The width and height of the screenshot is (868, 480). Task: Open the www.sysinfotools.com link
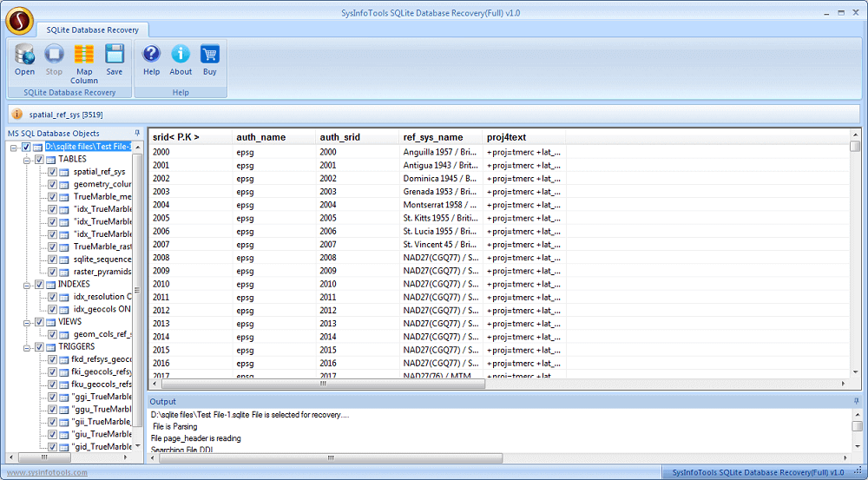pyautogui.click(x=47, y=472)
